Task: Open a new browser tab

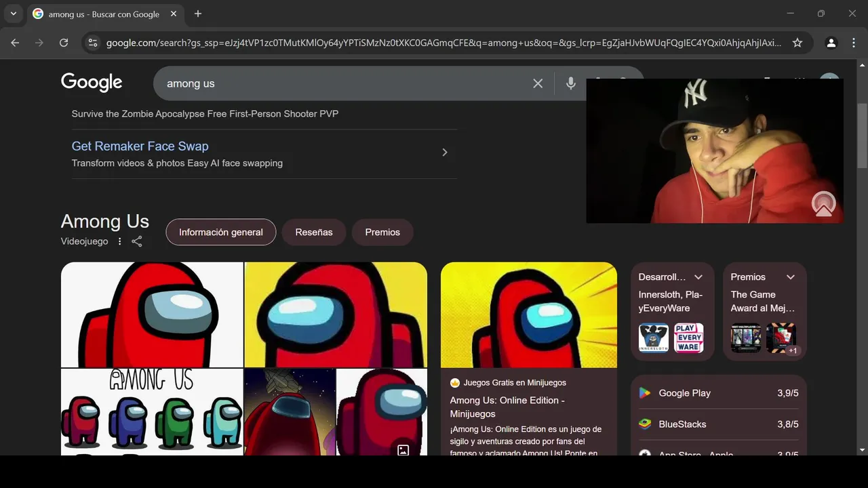Action: [x=197, y=14]
